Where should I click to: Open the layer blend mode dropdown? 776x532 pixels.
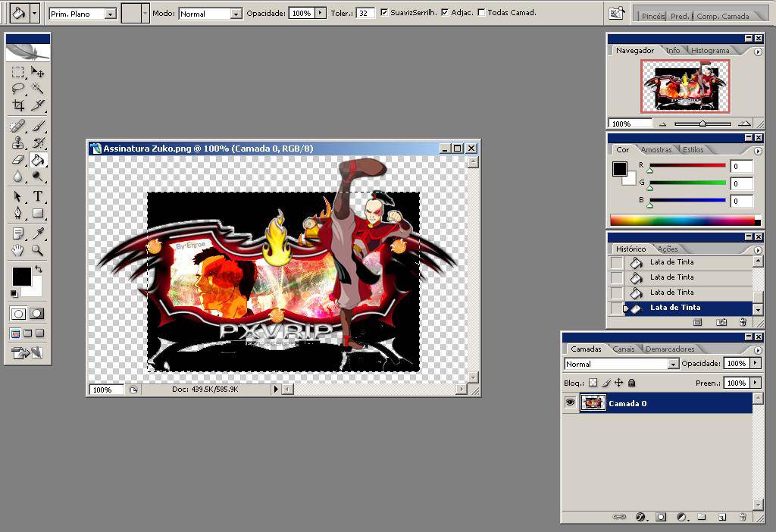point(673,364)
